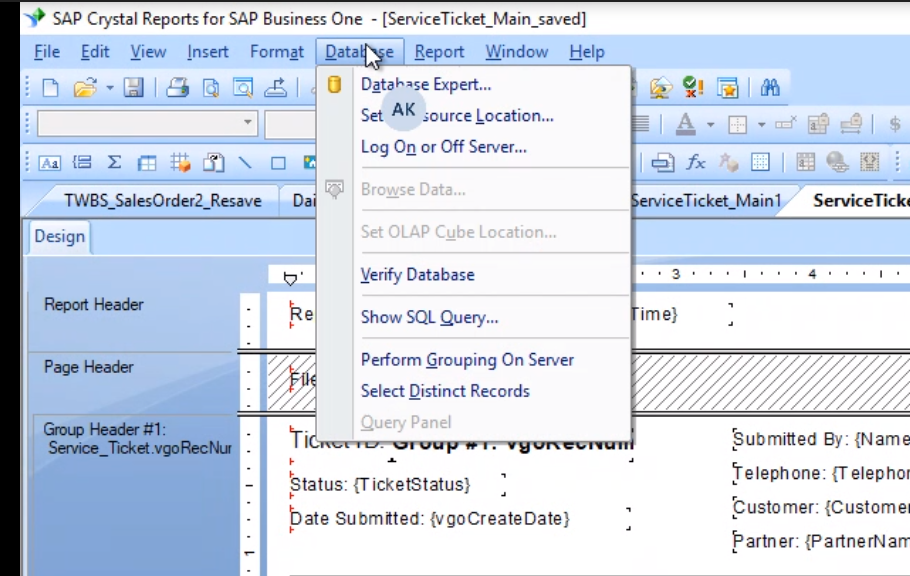Open the Edit menu
Image resolution: width=910 pixels, height=576 pixels.
(x=95, y=52)
